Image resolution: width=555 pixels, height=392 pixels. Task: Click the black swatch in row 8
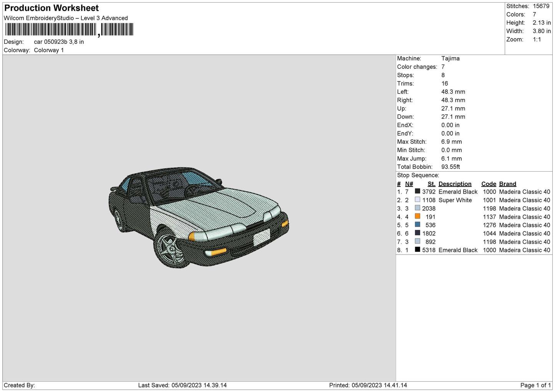[417, 250]
